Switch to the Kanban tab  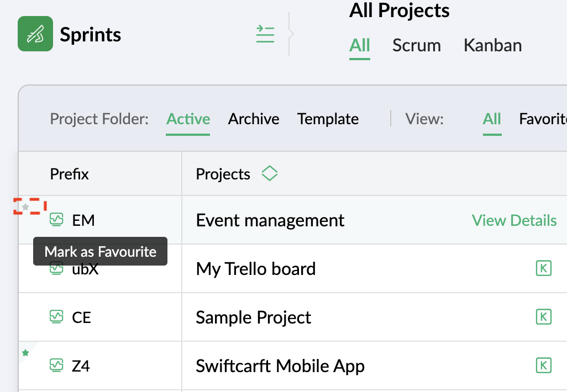pos(492,45)
